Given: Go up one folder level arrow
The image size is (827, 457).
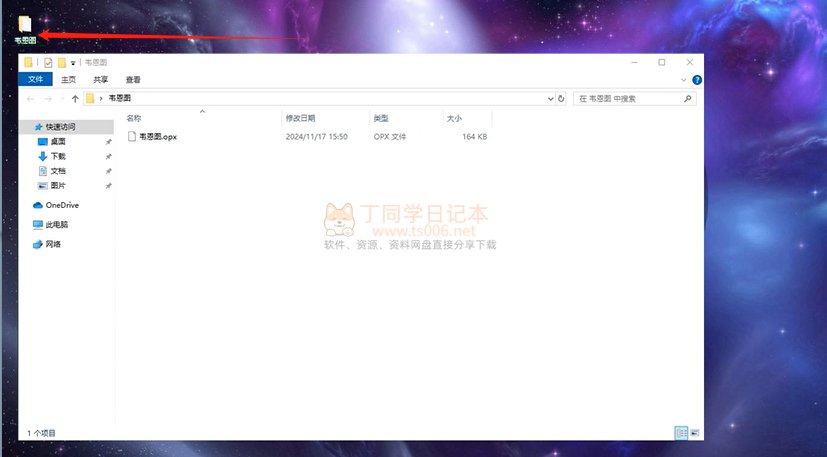Looking at the screenshot, I should point(75,99).
